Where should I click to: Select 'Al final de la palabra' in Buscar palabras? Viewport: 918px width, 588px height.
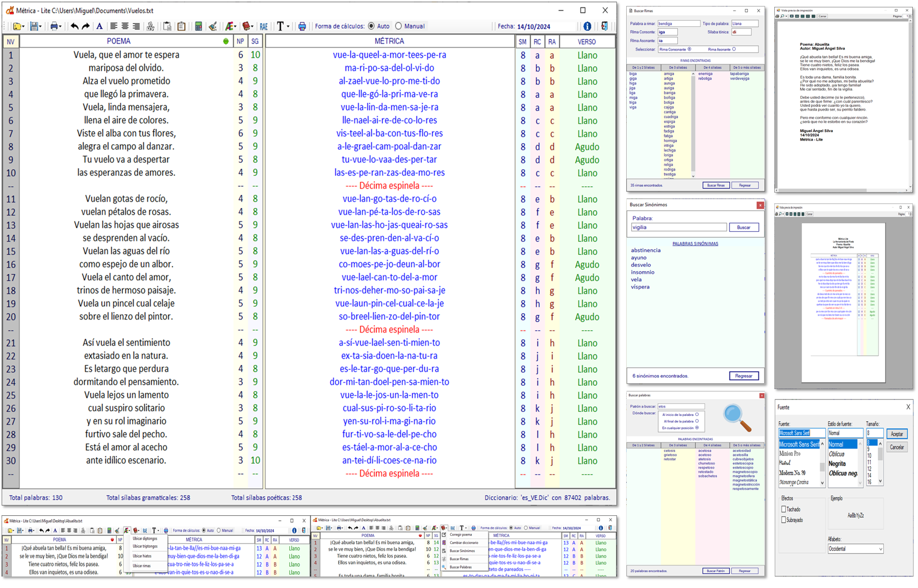pyautogui.click(x=697, y=421)
